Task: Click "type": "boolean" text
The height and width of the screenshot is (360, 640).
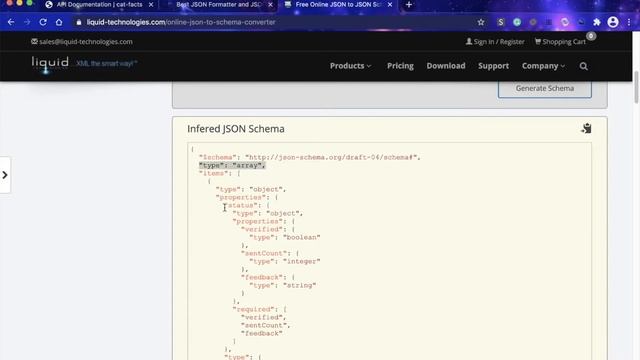Action: click(285, 238)
